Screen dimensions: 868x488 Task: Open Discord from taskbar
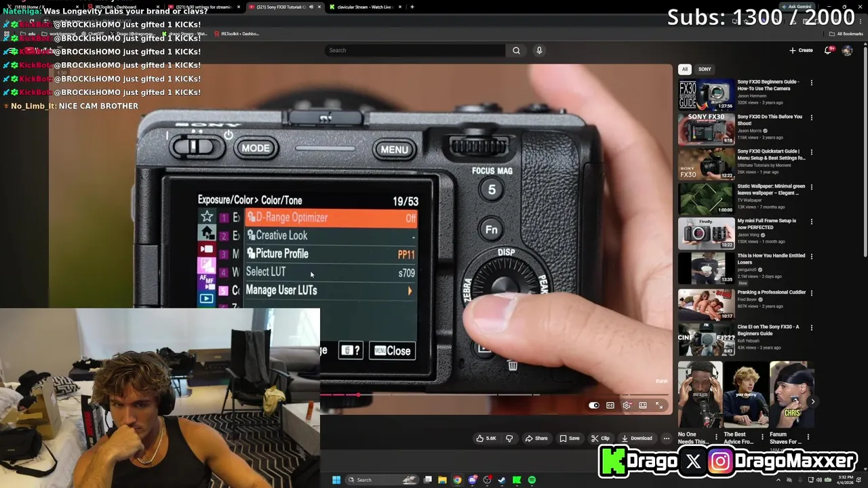tap(472, 480)
